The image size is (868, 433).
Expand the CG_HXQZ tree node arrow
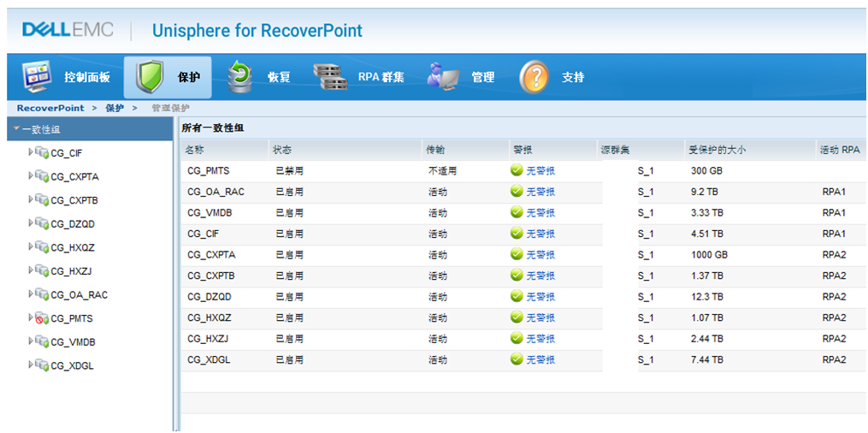tap(31, 246)
